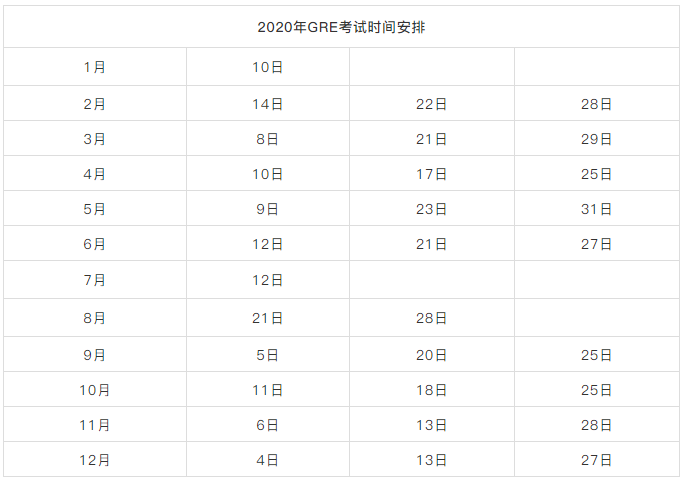Select the 1月 row label cell

[95, 67]
